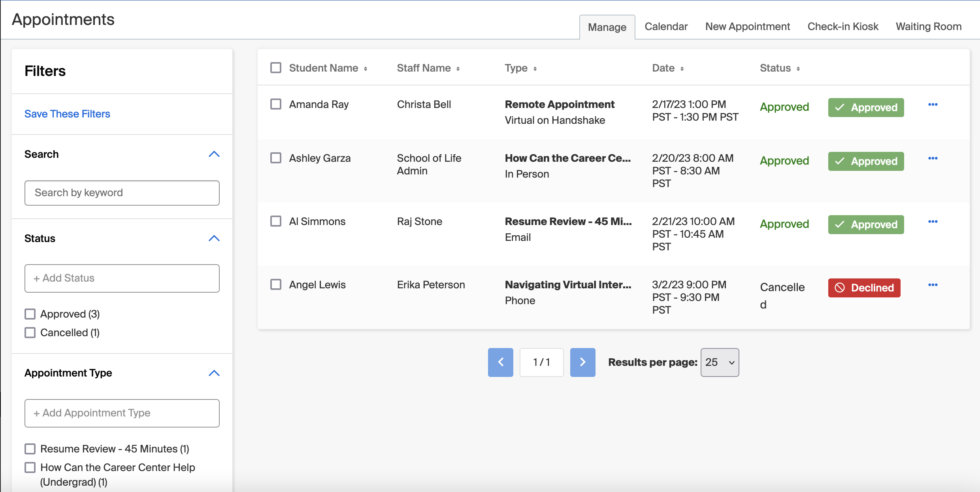Click the Date column header label

click(x=663, y=68)
